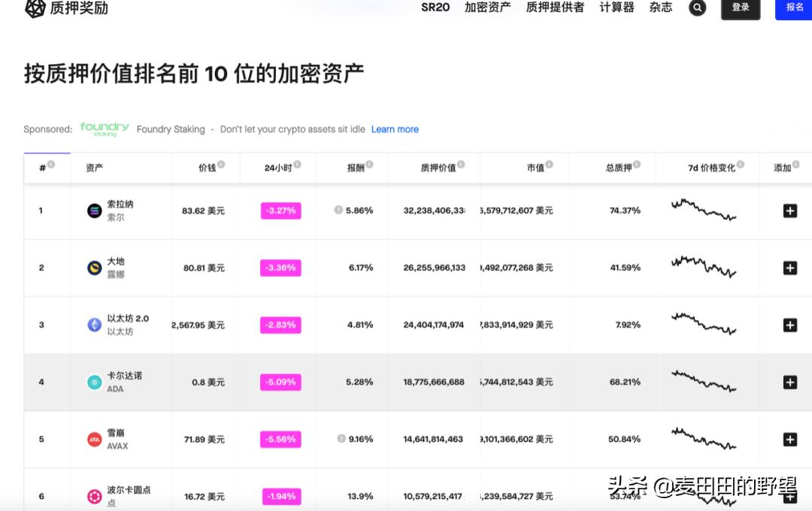Click the 卡尔达诺 ADA coin icon
Screen dimensions: 812x511
tap(94, 382)
